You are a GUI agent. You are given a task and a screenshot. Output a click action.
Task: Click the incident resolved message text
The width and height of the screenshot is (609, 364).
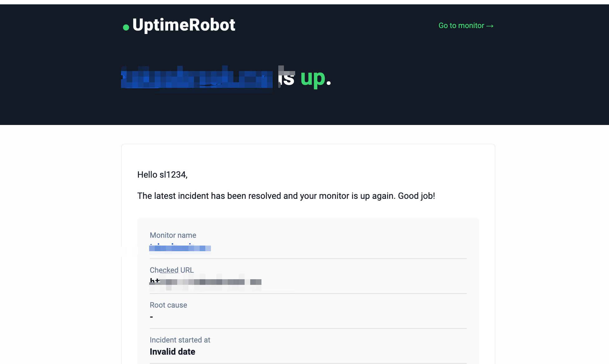[286, 196]
